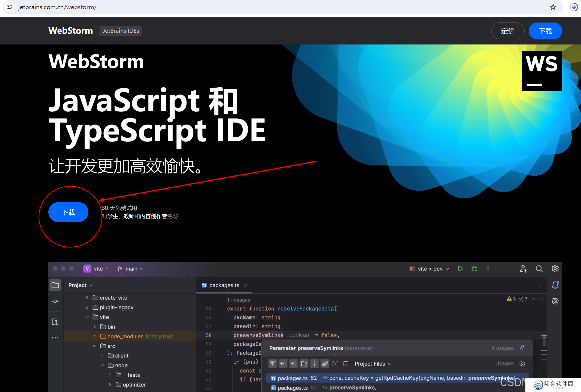This screenshot has height=392, width=581.
Task: Expand the node_modules library root folder
Action: 95,336
